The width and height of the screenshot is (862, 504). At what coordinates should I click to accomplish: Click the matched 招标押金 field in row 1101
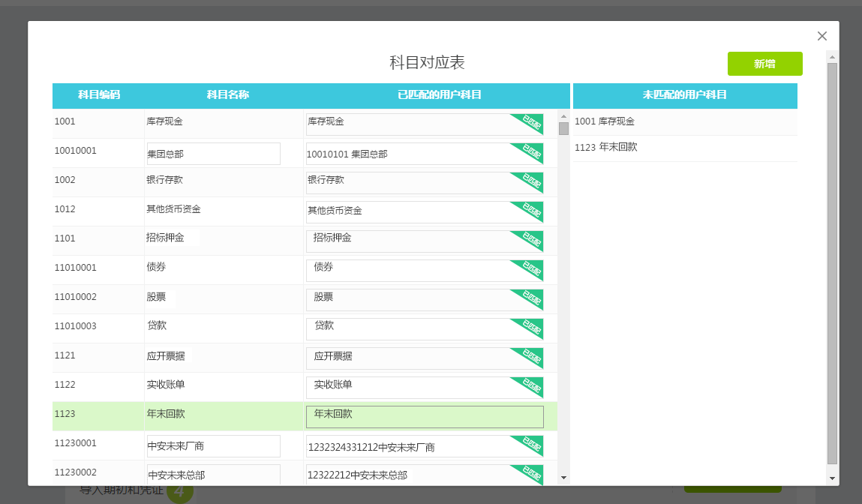coord(425,241)
